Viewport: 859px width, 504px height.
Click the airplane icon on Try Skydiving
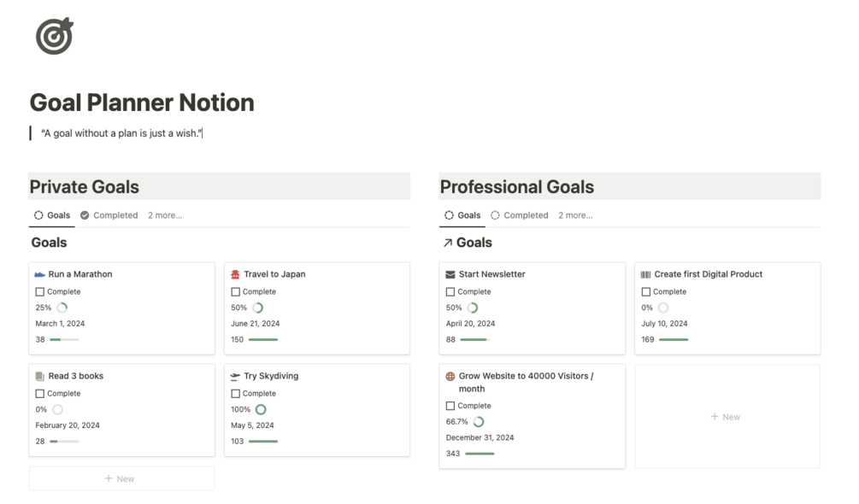click(x=236, y=377)
